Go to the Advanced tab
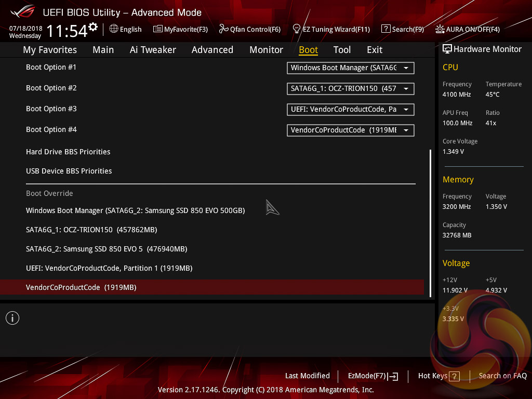This screenshot has width=532, height=399. click(212, 50)
